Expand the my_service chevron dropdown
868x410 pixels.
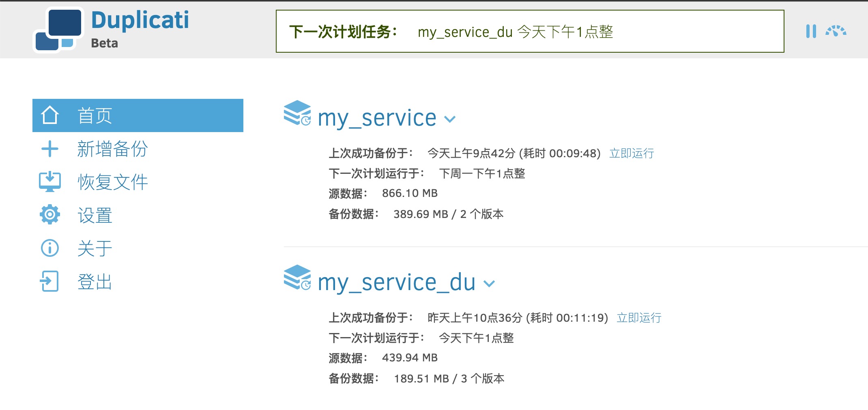(450, 119)
